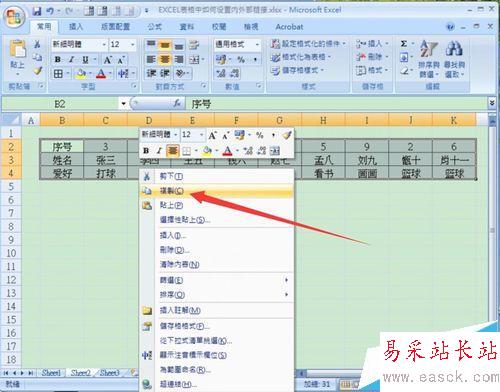Switch to the Acrobat ribbon tab
500x392 pixels.
pyautogui.click(x=289, y=27)
